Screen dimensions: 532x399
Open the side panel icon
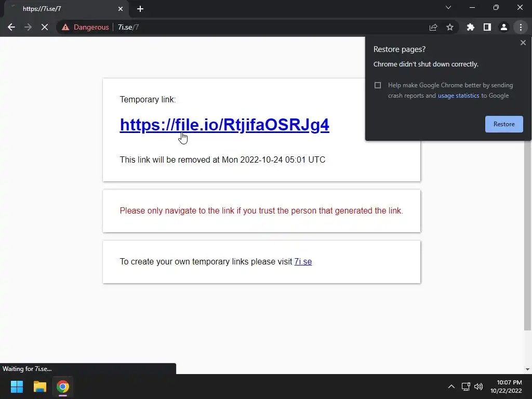pos(487,27)
